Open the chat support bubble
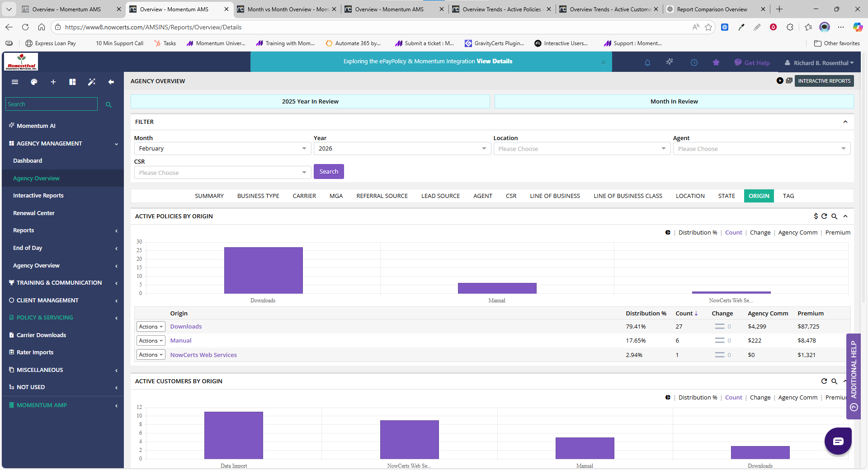 (838, 441)
